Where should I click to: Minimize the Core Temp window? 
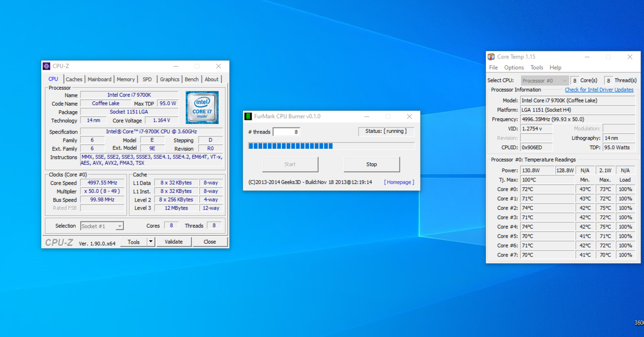click(x=587, y=57)
